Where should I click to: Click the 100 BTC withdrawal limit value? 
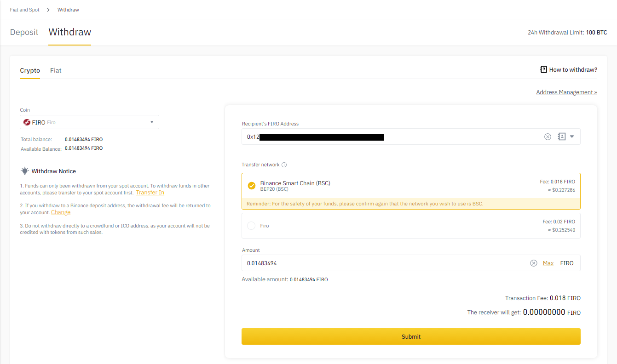pos(597,33)
